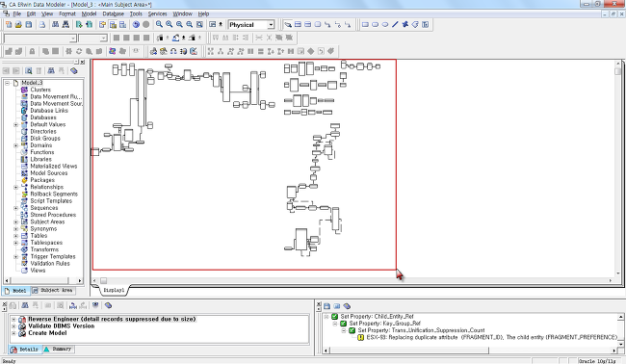This screenshot has width=626, height=364.
Task: Select Clusters in model tree
Action: coord(40,90)
